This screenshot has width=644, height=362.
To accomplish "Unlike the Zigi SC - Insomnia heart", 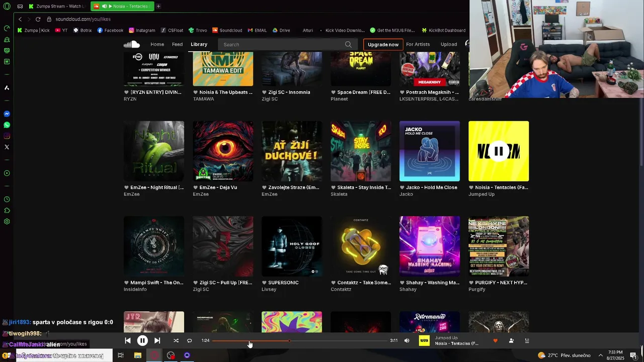I will [264, 93].
